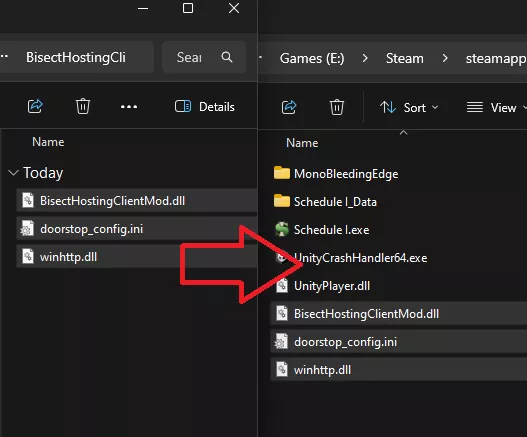
Task: Click in the Search box of left window
Action: pos(204,57)
